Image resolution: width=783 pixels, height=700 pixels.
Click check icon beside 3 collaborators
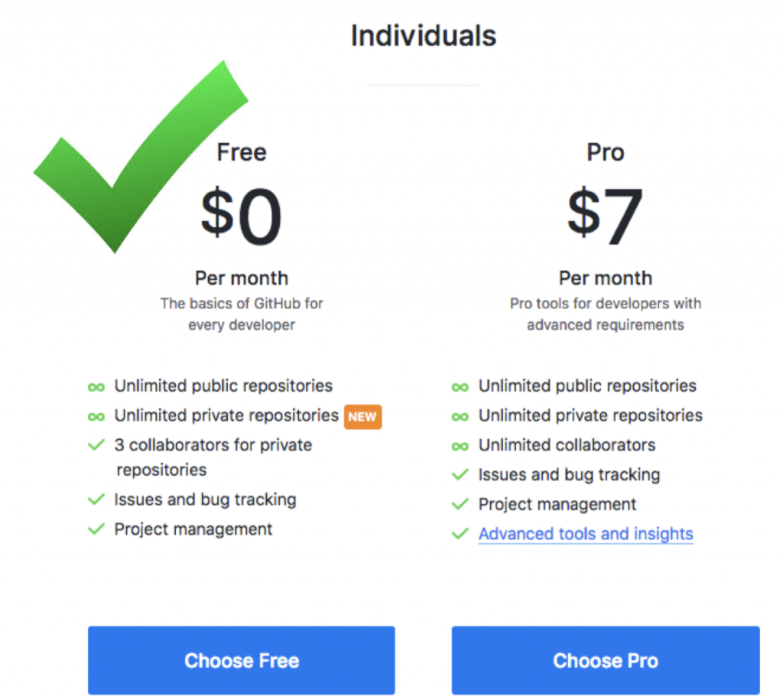(x=96, y=444)
